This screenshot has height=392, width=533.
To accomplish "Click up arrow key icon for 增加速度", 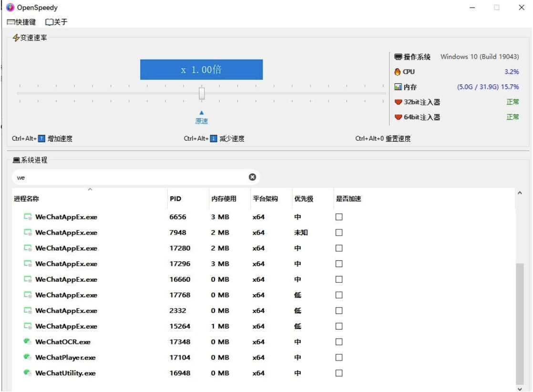I will pos(41,139).
